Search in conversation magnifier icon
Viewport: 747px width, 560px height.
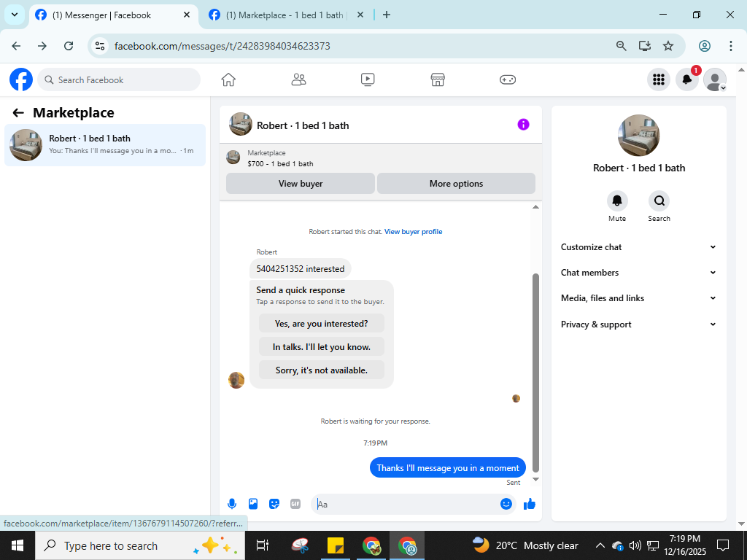[x=659, y=201]
